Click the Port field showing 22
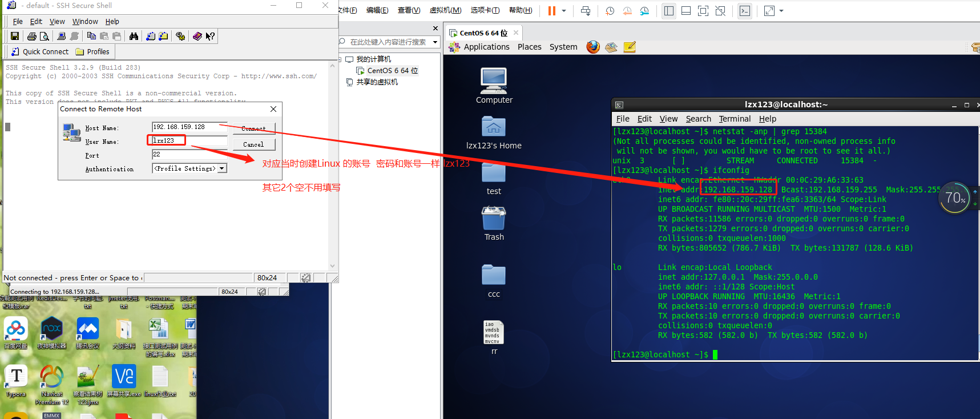980x419 pixels. (x=189, y=154)
